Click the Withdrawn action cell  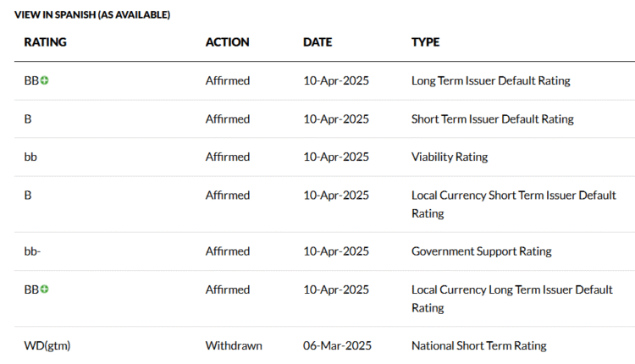[233, 345]
